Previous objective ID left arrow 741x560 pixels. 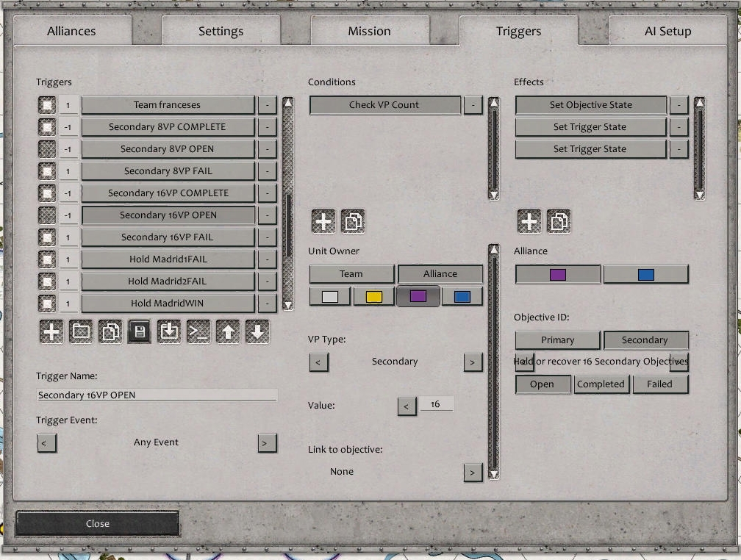pyautogui.click(x=525, y=362)
